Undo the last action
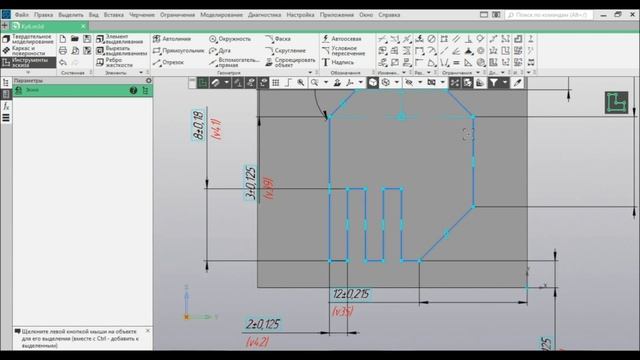640x360 pixels. [x=62, y=62]
